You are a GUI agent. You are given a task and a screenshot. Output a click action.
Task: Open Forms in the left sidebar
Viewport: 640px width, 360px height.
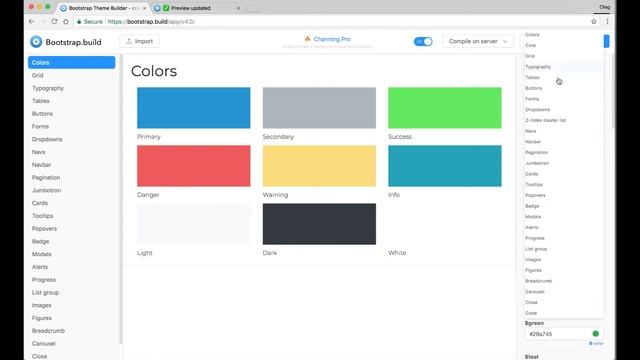[x=40, y=127]
